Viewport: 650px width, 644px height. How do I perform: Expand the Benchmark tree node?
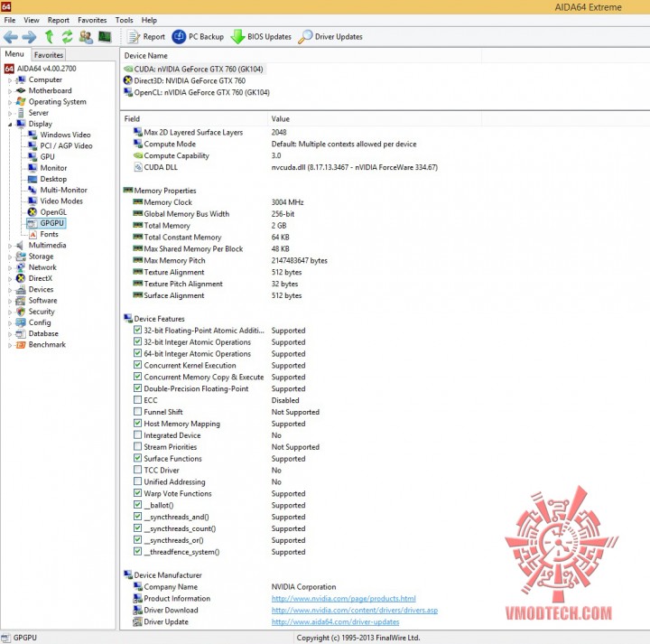(x=10, y=345)
